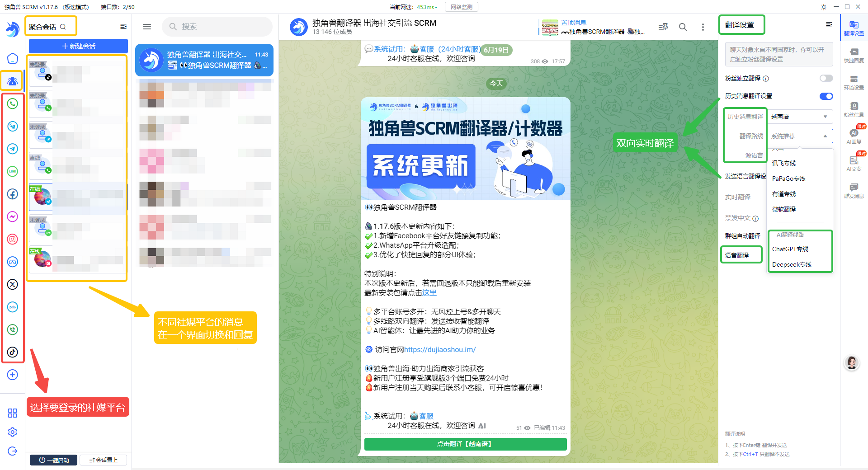The height and width of the screenshot is (470, 868).
Task: Open the translation settings panel menu icon
Action: (x=829, y=25)
